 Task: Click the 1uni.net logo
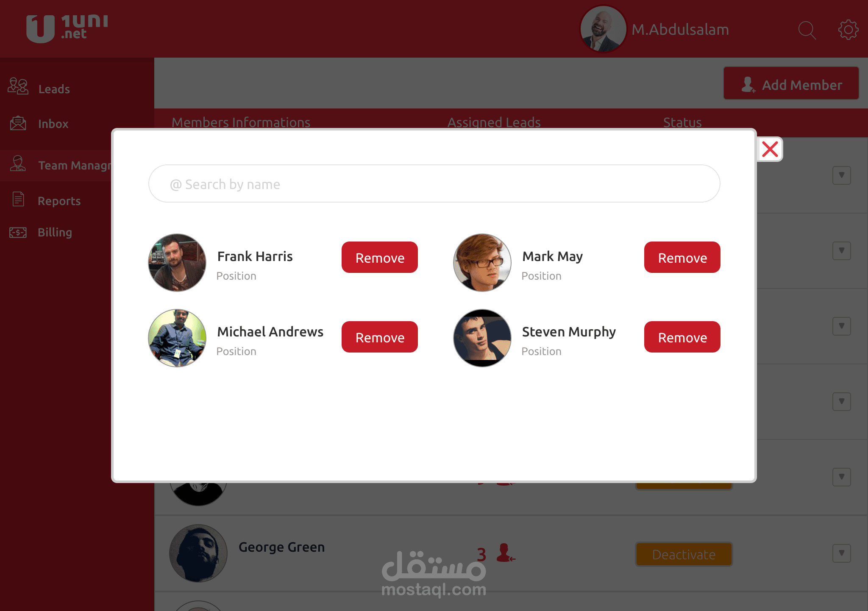(67, 28)
